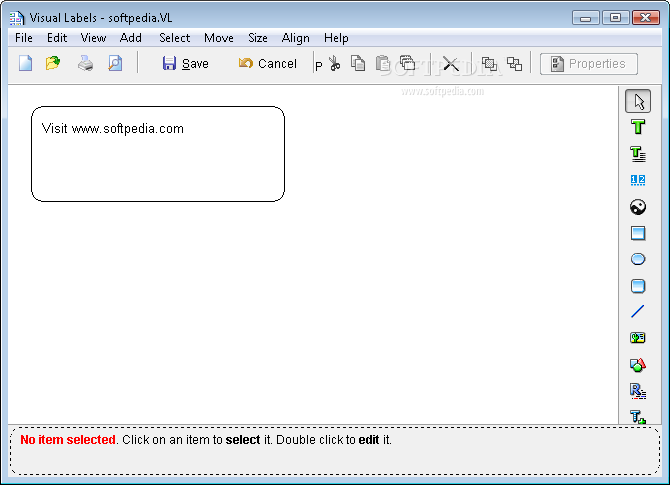Select the T plus text tool
Screen dimensions: 670x485
[x=638, y=416]
